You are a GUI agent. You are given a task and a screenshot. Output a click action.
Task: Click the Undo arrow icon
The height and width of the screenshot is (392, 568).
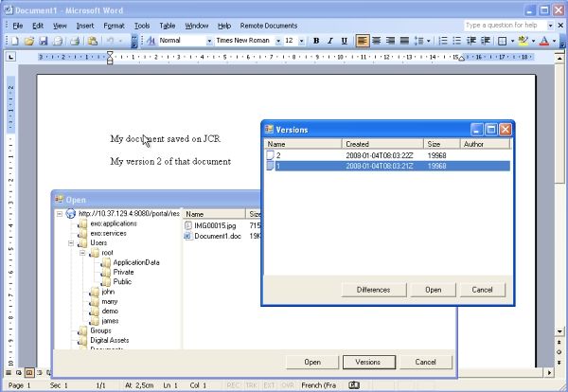[x=110, y=41]
